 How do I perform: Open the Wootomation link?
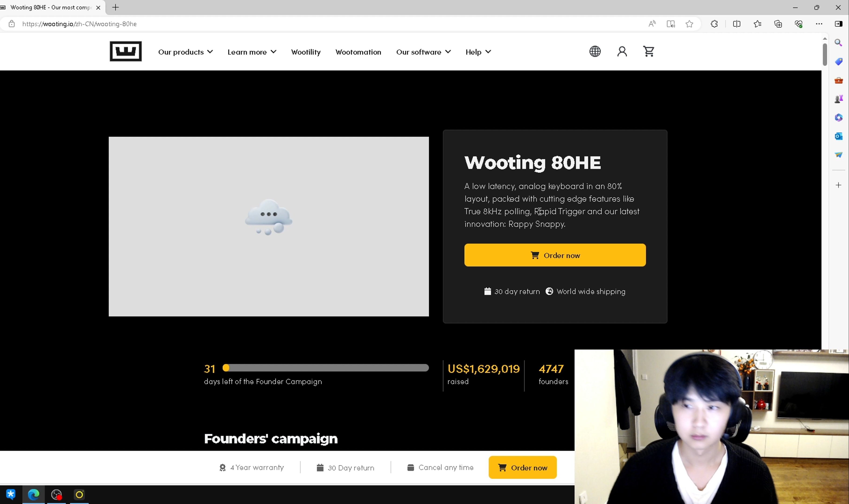click(358, 52)
